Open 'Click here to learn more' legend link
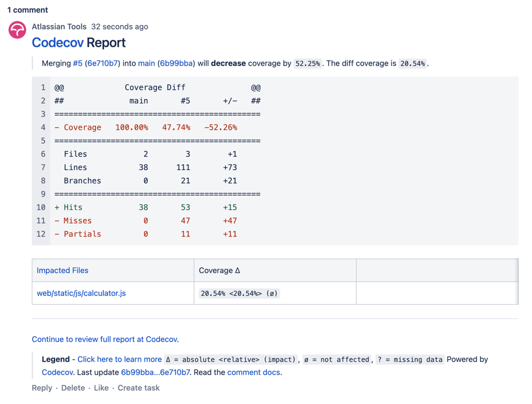Viewport: 532px width, 404px height. tap(120, 359)
